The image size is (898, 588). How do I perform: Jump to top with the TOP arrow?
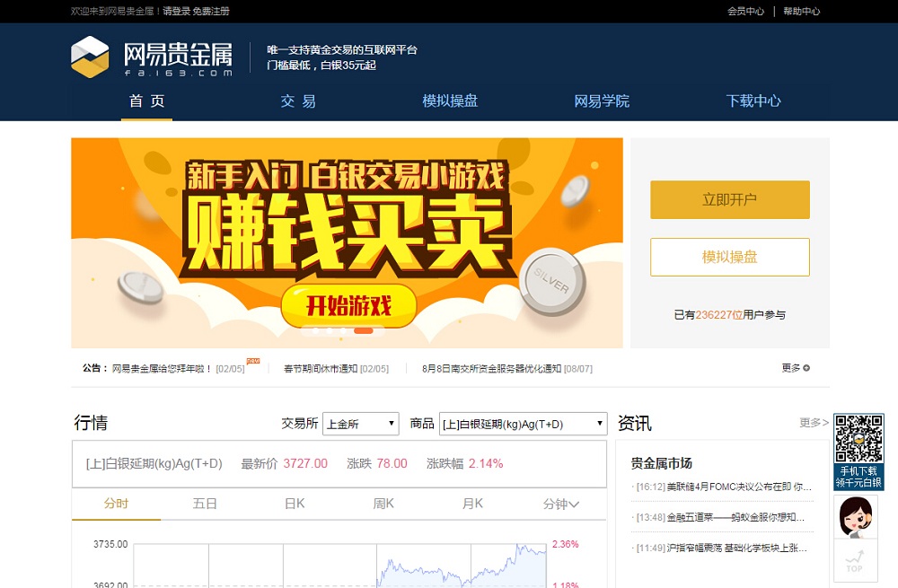855,562
